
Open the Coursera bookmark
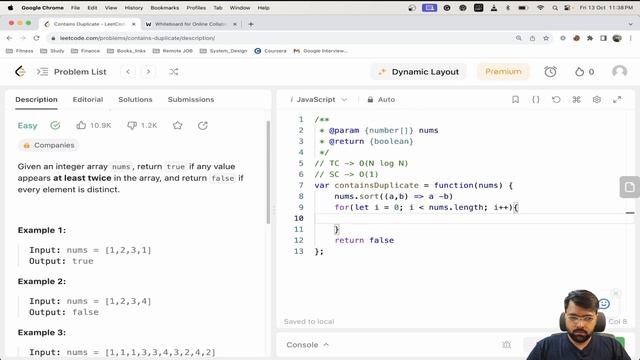coord(270,51)
